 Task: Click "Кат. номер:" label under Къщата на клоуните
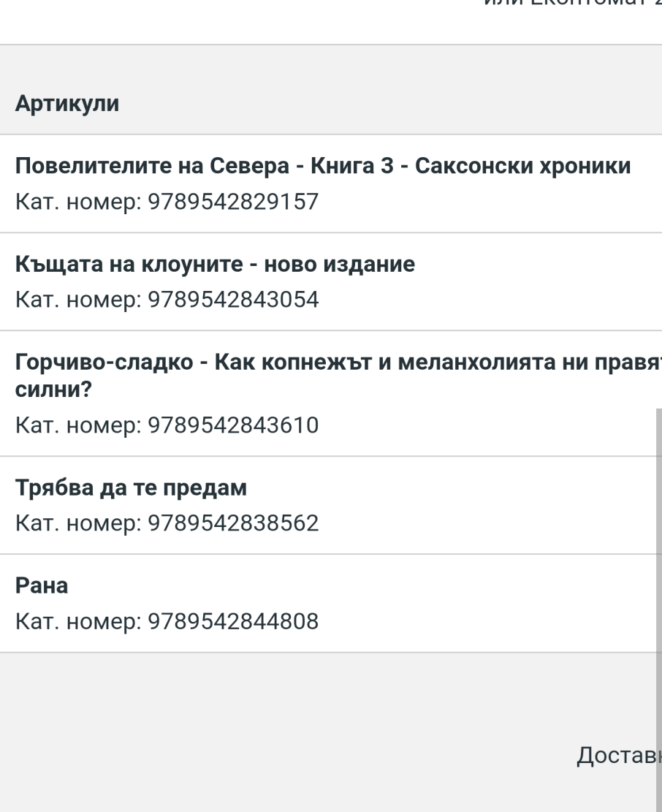pos(79,299)
